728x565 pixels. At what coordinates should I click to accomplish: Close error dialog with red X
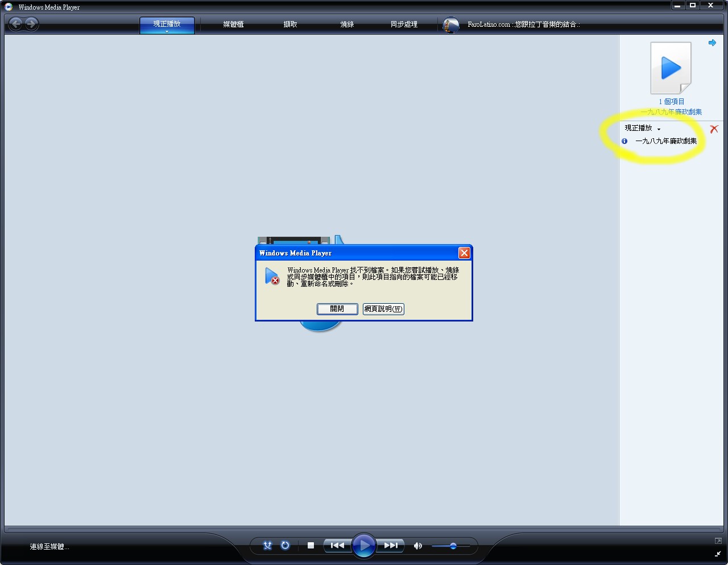click(x=464, y=253)
